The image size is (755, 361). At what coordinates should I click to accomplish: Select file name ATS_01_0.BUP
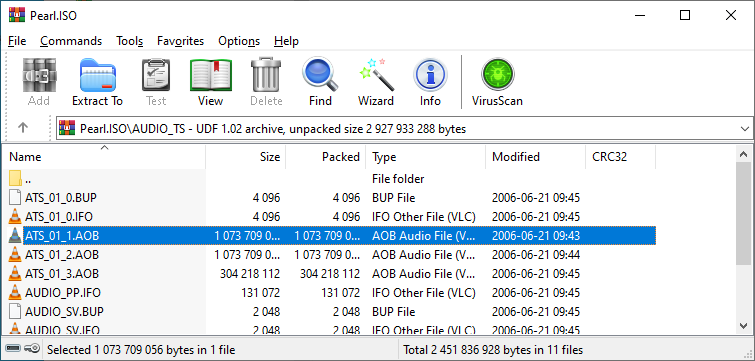click(62, 198)
